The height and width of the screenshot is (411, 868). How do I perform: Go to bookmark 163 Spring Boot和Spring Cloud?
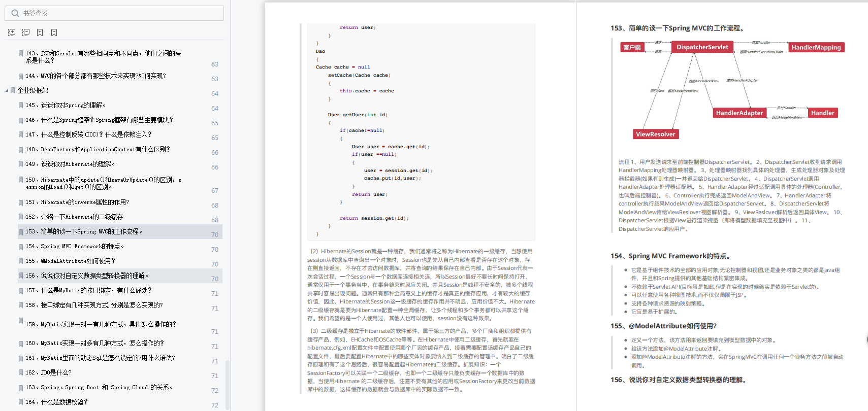coord(100,387)
